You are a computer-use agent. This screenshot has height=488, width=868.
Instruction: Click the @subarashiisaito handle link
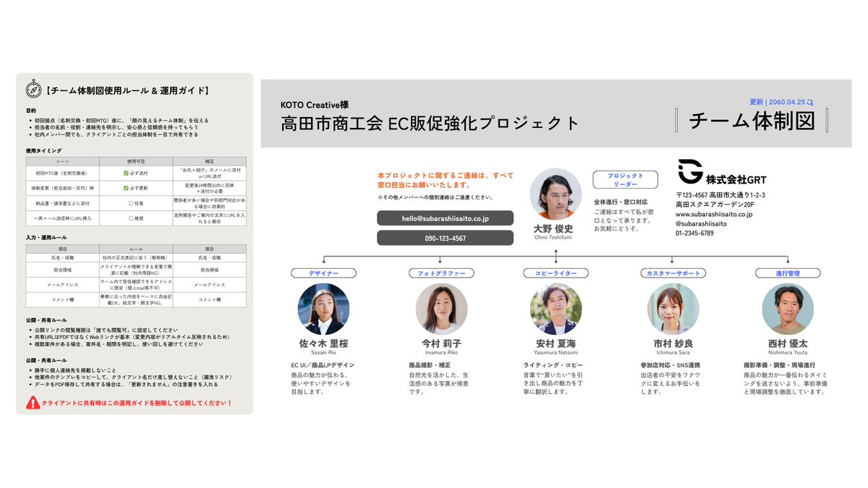[x=702, y=223]
